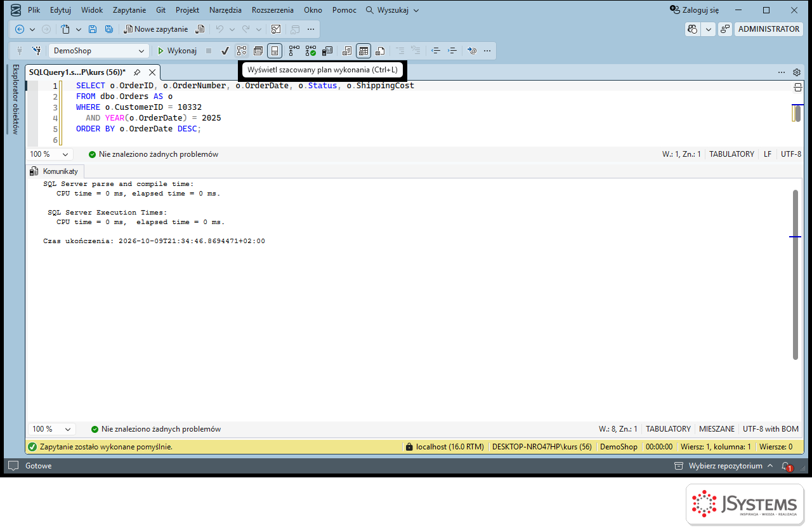This screenshot has height=530, width=812.
Task: Click the Increase Indent icon
Action: tap(452, 51)
